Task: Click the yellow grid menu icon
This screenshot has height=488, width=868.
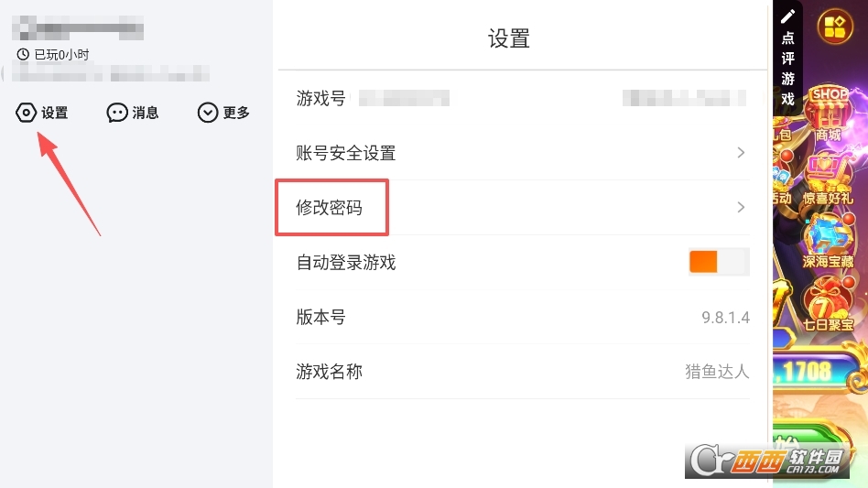Action: pos(834,26)
